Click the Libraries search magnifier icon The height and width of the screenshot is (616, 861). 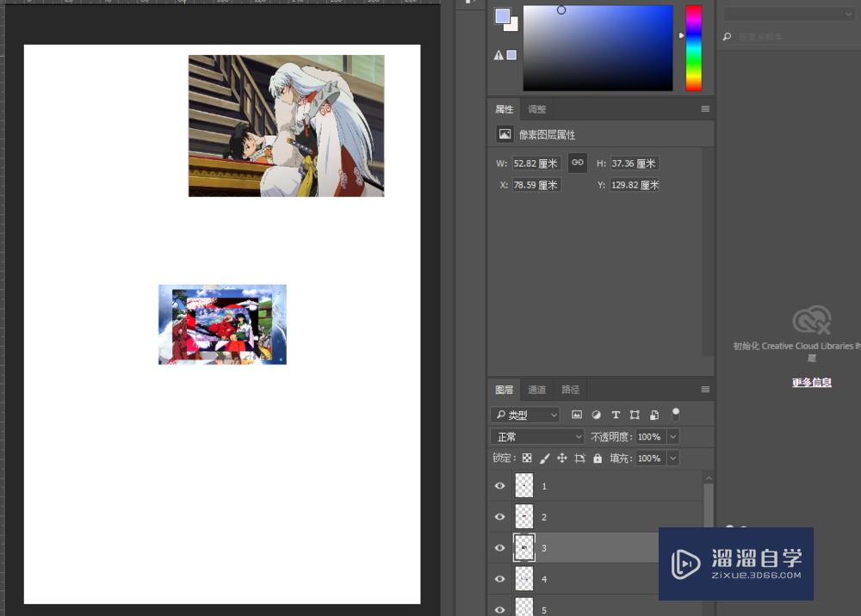[727, 37]
